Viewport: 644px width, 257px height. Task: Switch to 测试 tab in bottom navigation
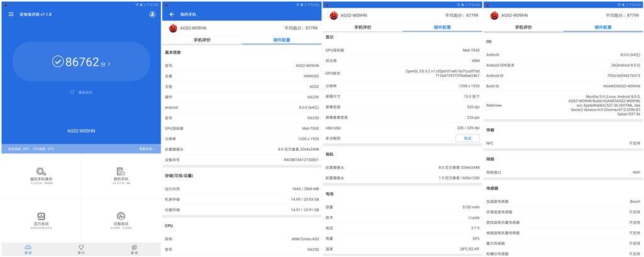[28, 249]
